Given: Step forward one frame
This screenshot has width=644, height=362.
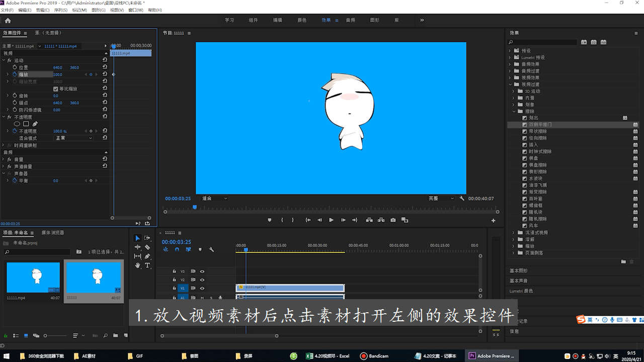Looking at the screenshot, I should (x=343, y=220).
